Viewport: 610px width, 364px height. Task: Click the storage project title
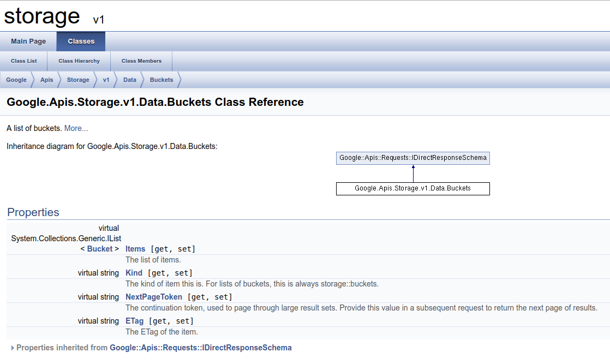[x=42, y=16]
